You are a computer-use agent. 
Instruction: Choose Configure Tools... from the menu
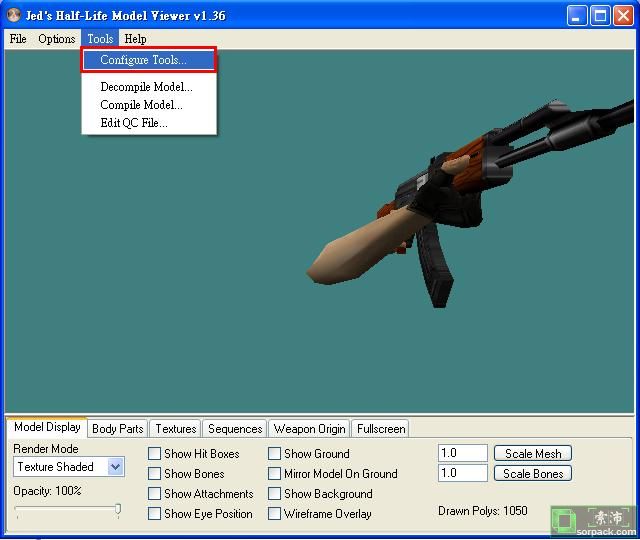point(149,60)
